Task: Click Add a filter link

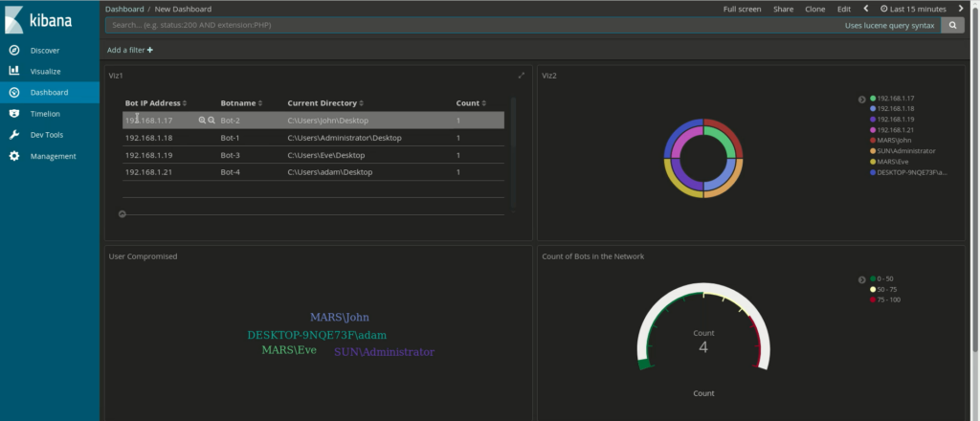Action: [x=129, y=50]
